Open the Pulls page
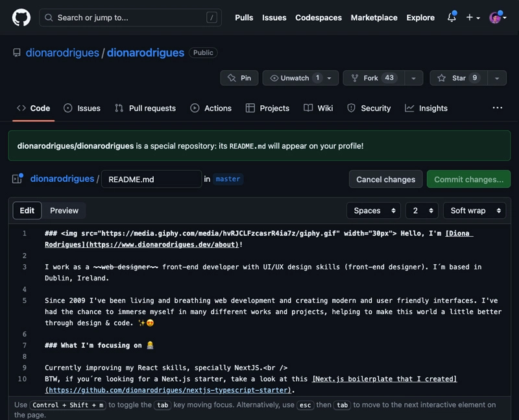This screenshot has width=519, height=420. click(x=244, y=18)
